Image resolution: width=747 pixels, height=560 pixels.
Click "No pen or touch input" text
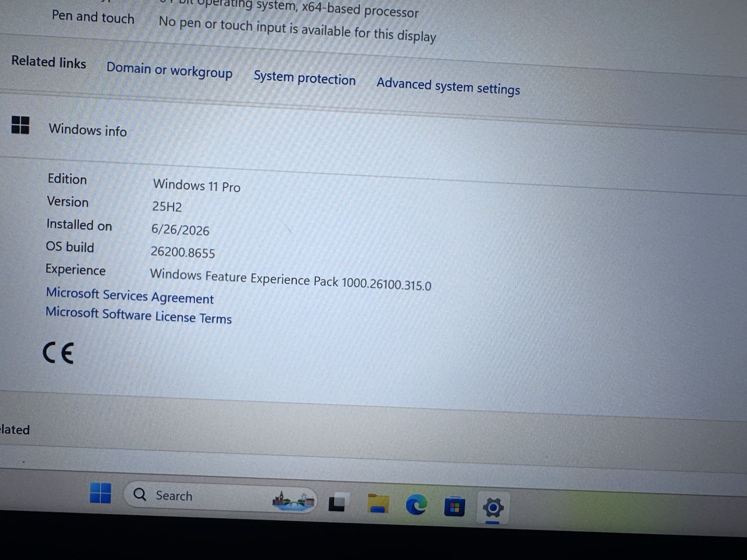297,29
